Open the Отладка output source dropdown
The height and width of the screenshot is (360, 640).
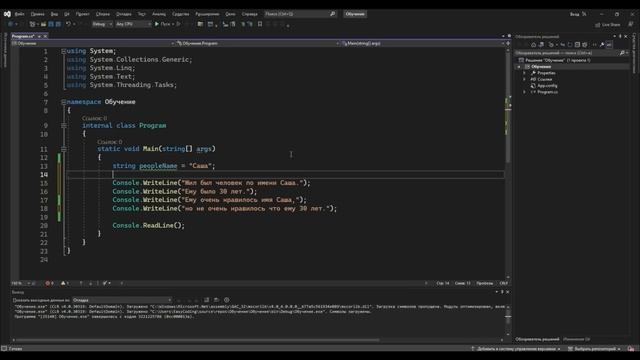[x=122, y=300]
